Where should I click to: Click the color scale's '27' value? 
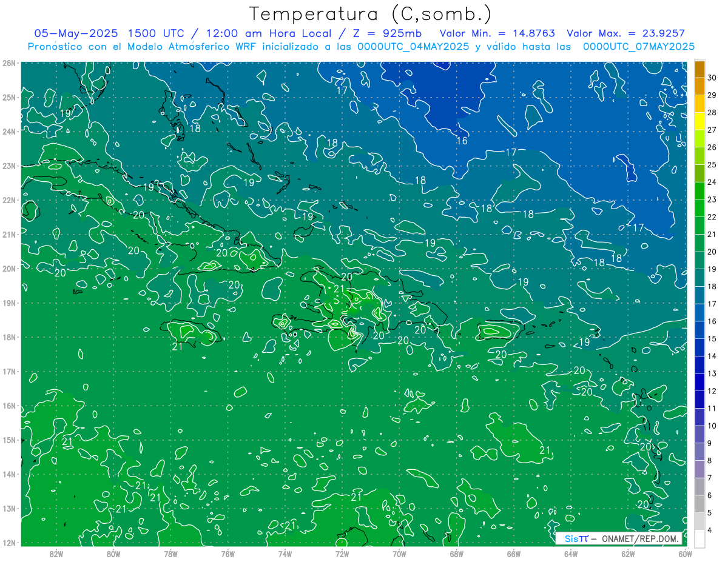click(x=712, y=130)
